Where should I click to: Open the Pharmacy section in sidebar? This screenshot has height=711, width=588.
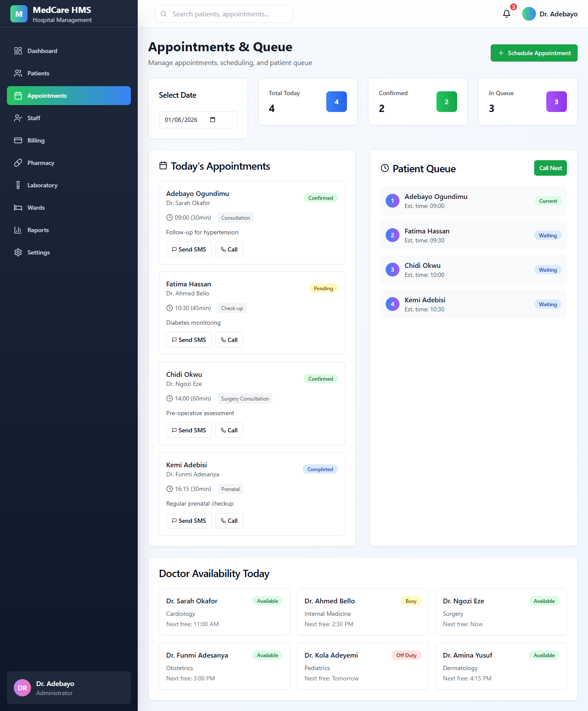[x=41, y=163]
